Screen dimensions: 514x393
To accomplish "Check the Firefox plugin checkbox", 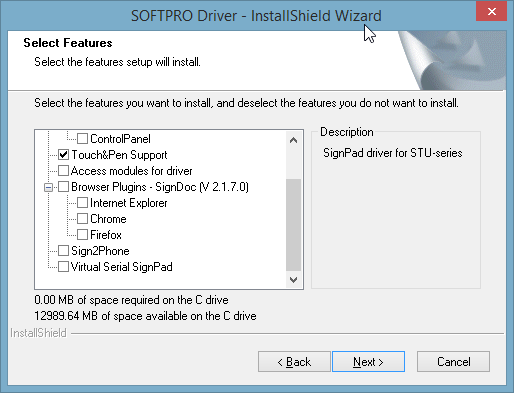I will coord(82,235).
